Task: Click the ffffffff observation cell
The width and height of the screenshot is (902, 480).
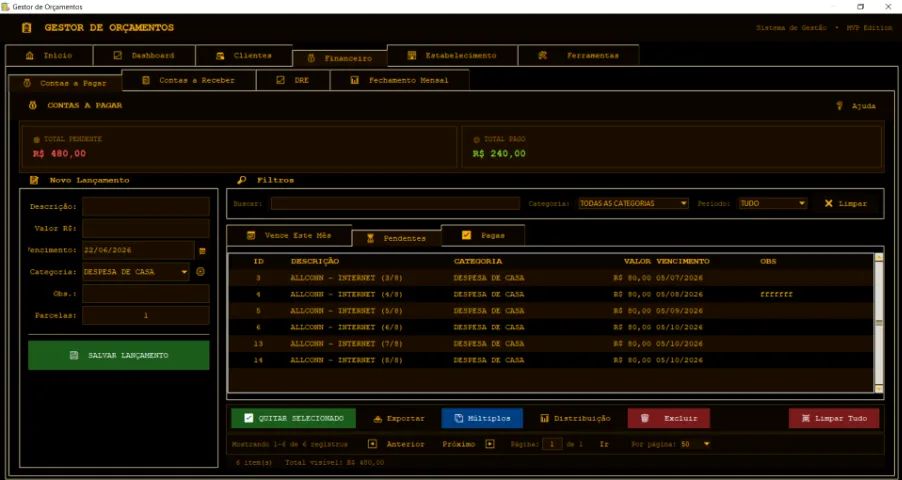Action: 776,294
